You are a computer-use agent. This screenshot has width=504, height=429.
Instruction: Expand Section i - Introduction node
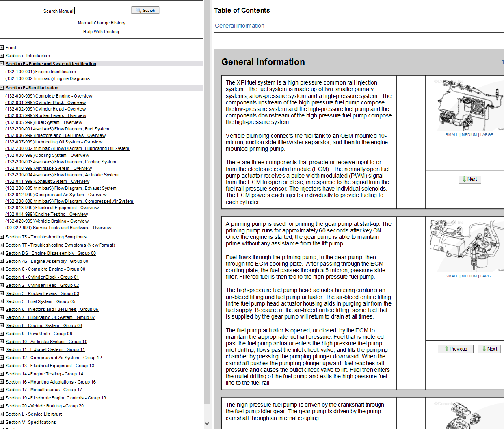click(x=2, y=56)
